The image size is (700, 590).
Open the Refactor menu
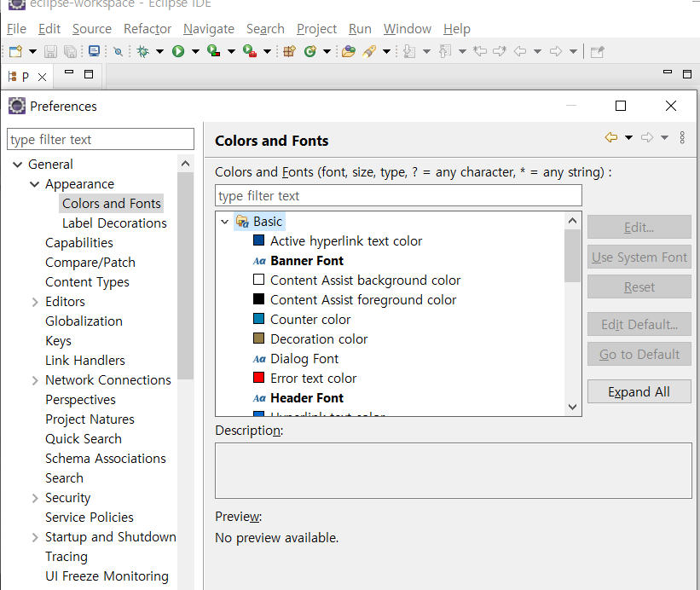(148, 29)
